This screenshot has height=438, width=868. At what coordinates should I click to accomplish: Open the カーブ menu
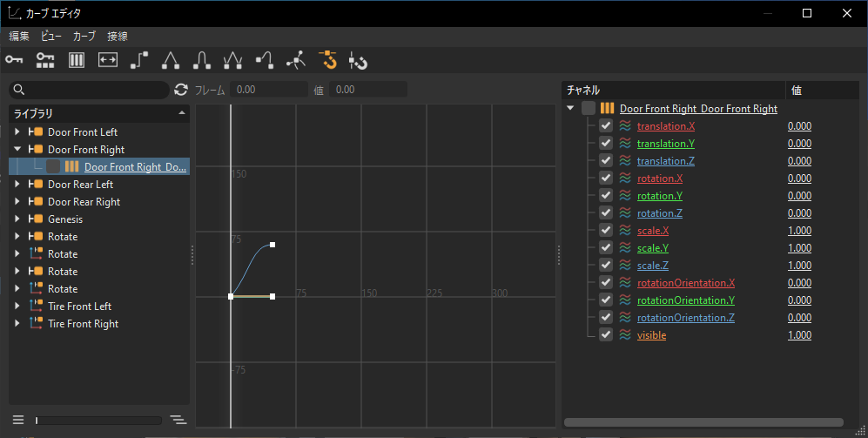click(x=84, y=36)
